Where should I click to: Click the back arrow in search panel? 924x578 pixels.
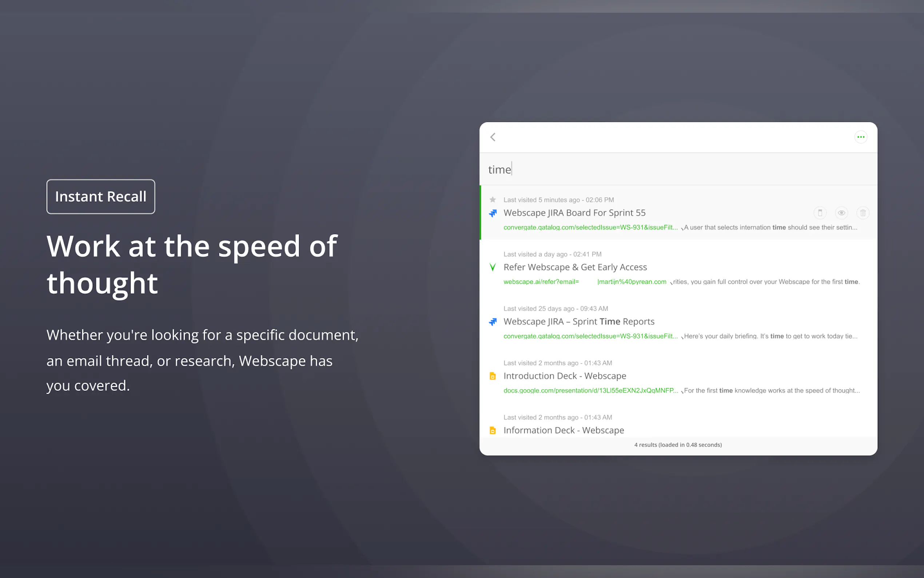point(493,137)
